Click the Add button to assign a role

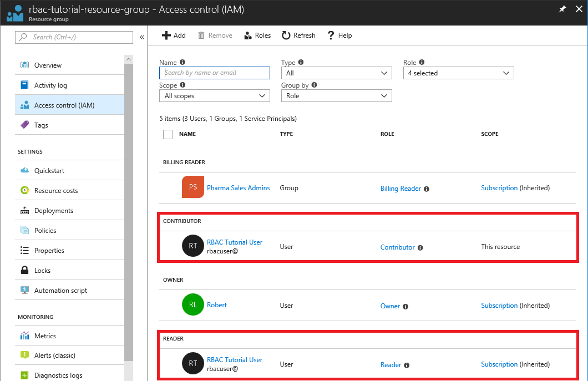coord(174,35)
